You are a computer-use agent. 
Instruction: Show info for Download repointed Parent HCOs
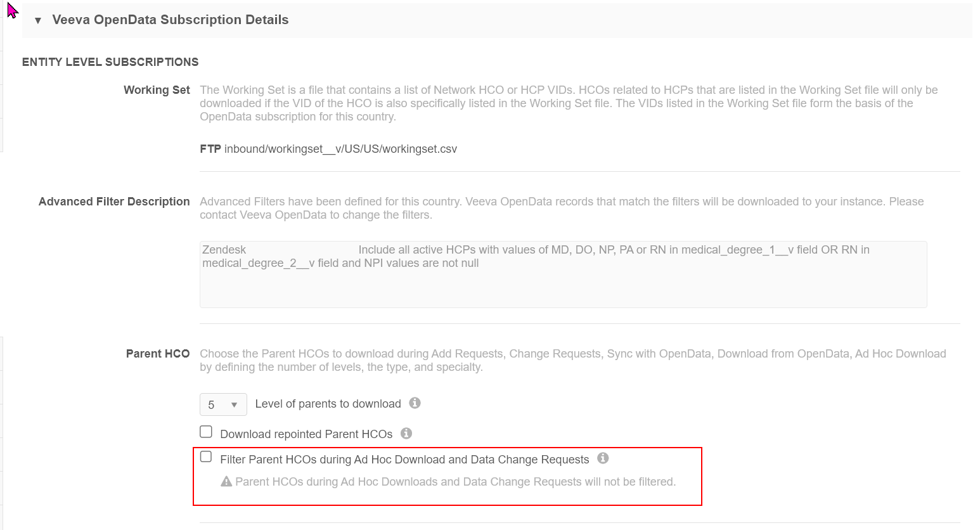[x=406, y=434]
